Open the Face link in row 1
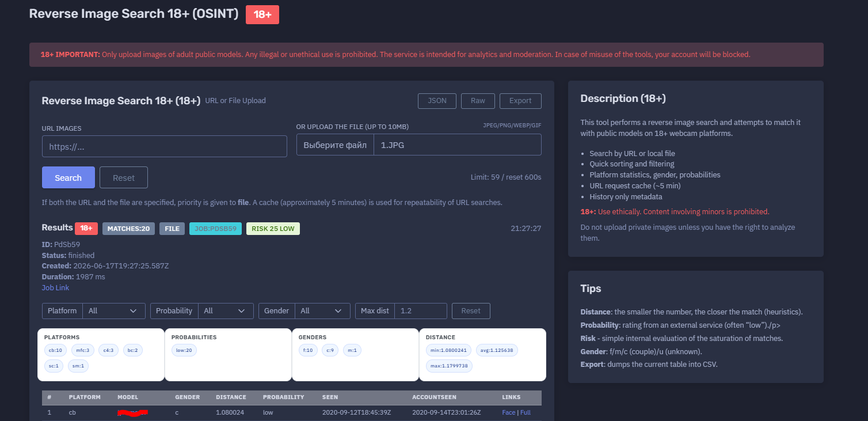Viewport: 868px width, 421px height. (509, 412)
